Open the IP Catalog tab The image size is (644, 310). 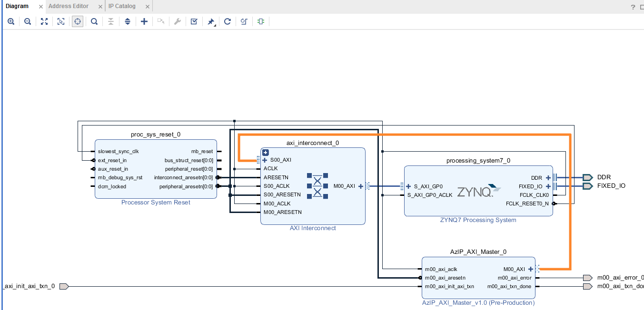pyautogui.click(x=122, y=6)
